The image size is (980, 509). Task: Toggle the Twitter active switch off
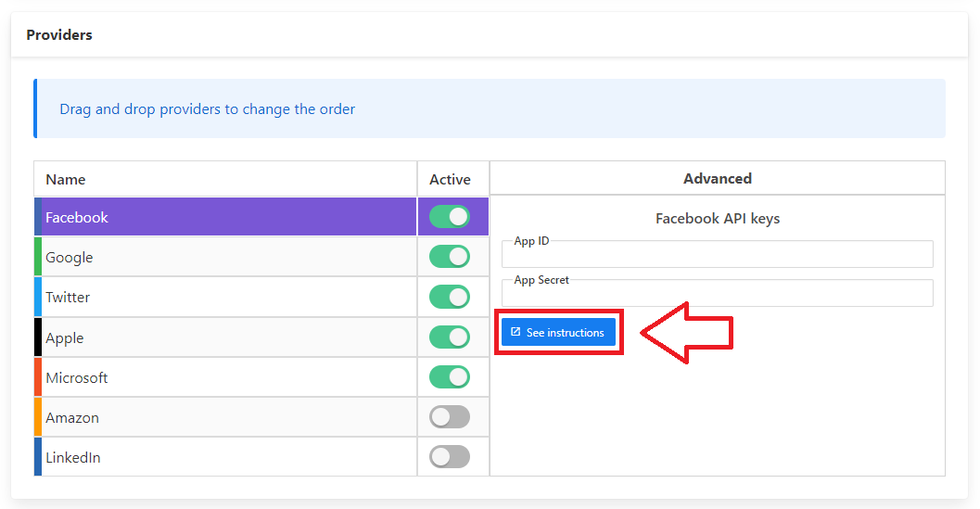450,297
